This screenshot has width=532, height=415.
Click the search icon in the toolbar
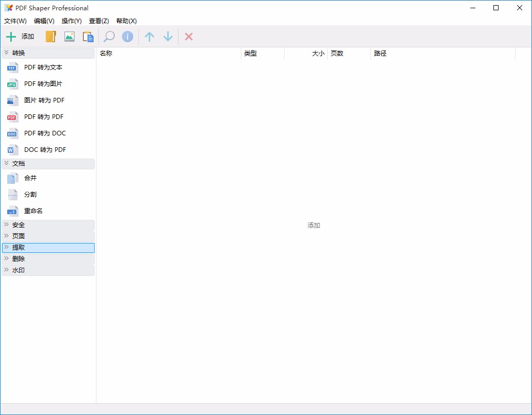coord(108,37)
